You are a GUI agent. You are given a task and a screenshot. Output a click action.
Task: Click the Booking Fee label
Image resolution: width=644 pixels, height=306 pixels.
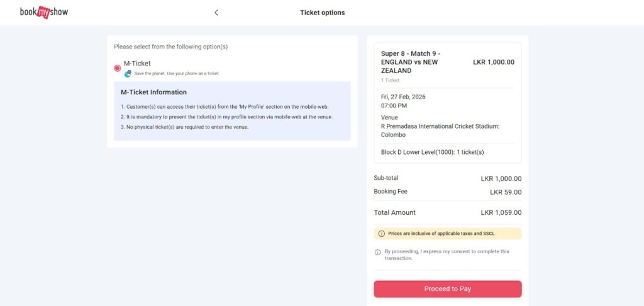click(389, 192)
